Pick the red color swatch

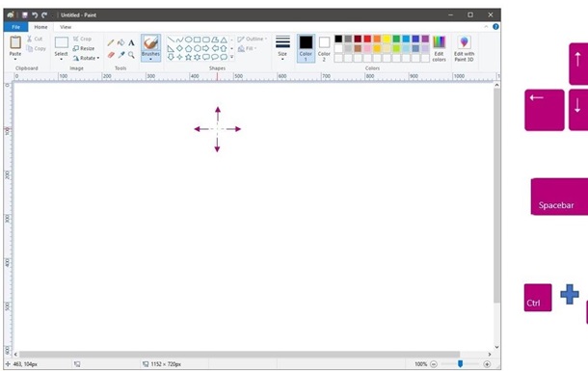pos(367,39)
